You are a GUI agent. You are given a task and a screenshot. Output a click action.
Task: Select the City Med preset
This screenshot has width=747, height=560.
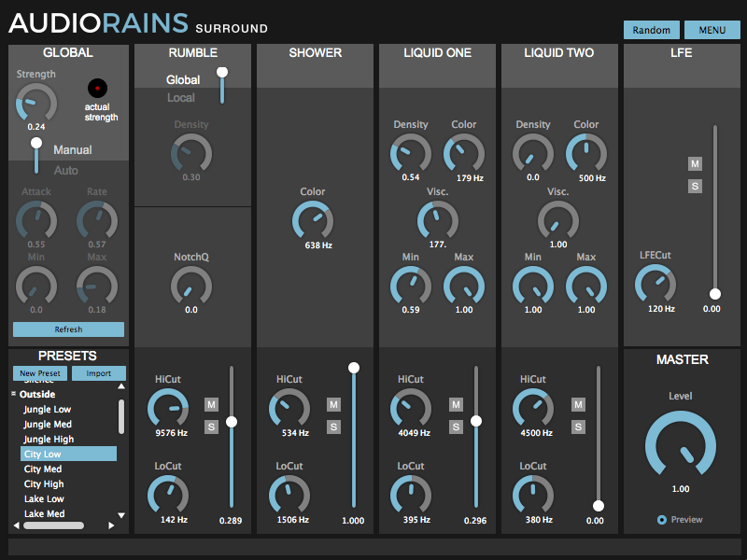click(68, 469)
